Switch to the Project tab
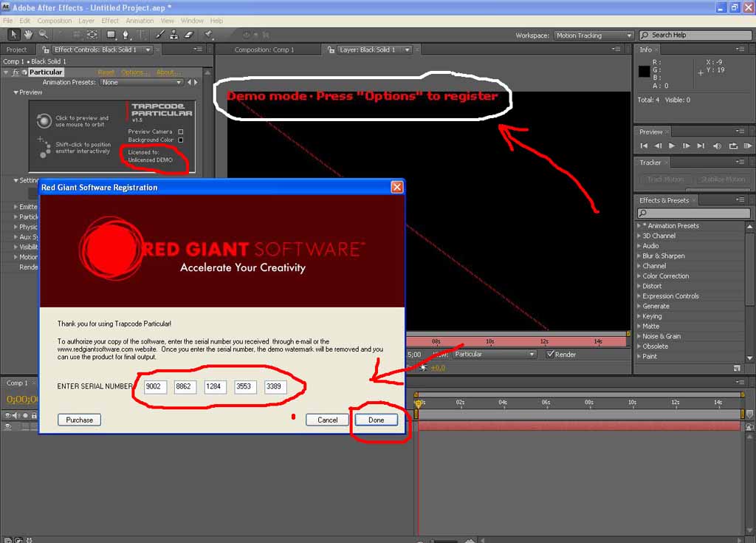 click(x=16, y=49)
